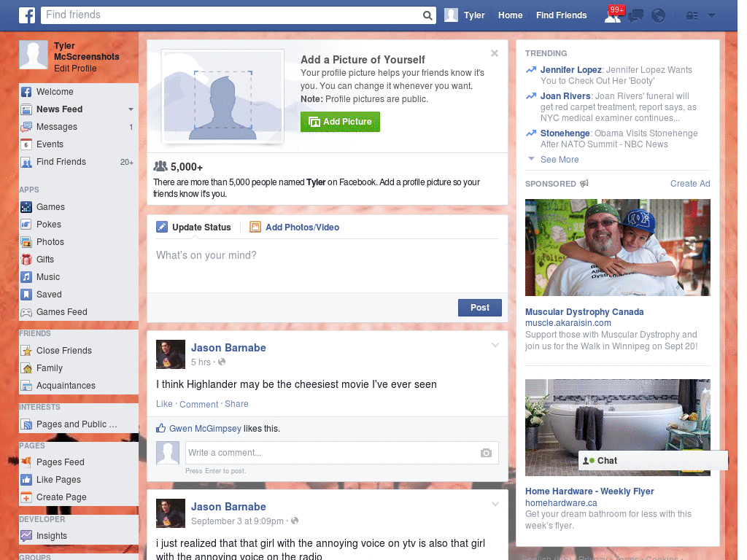This screenshot has height=560, width=747.
Task: Click the camera icon in comment box
Action: pyautogui.click(x=486, y=453)
